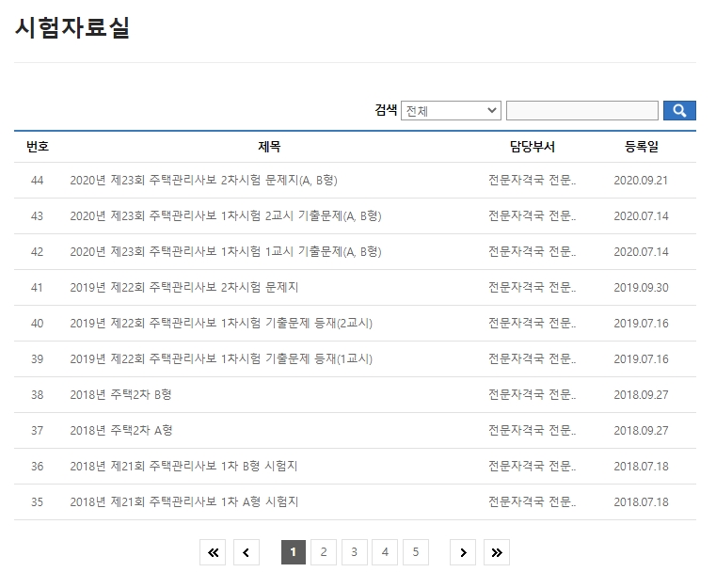Image resolution: width=716 pixels, height=588 pixels.
Task: Click row number 40
Action: [x=37, y=324]
